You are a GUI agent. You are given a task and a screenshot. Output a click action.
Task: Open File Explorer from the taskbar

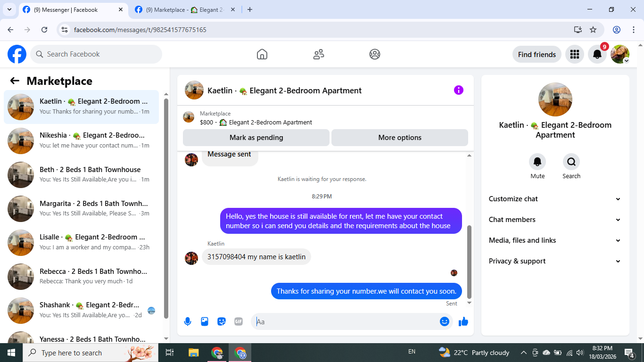[193, 353]
